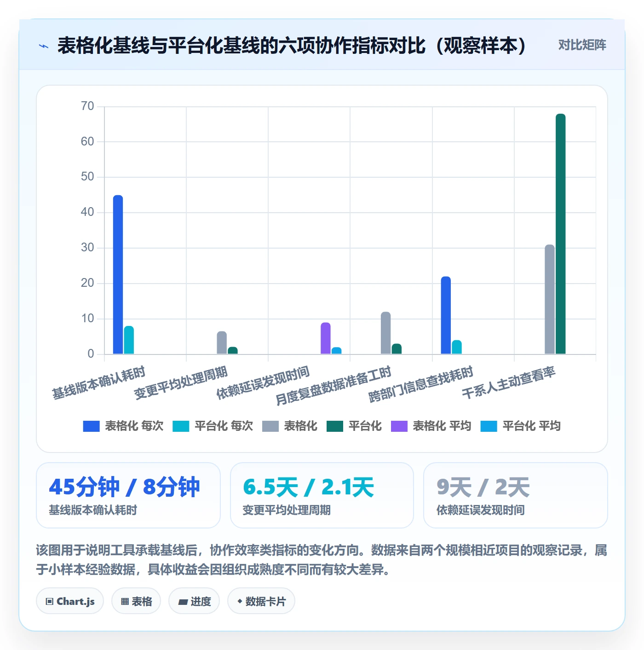Click the light blue 平台化 平均 legend swatch

click(x=489, y=426)
